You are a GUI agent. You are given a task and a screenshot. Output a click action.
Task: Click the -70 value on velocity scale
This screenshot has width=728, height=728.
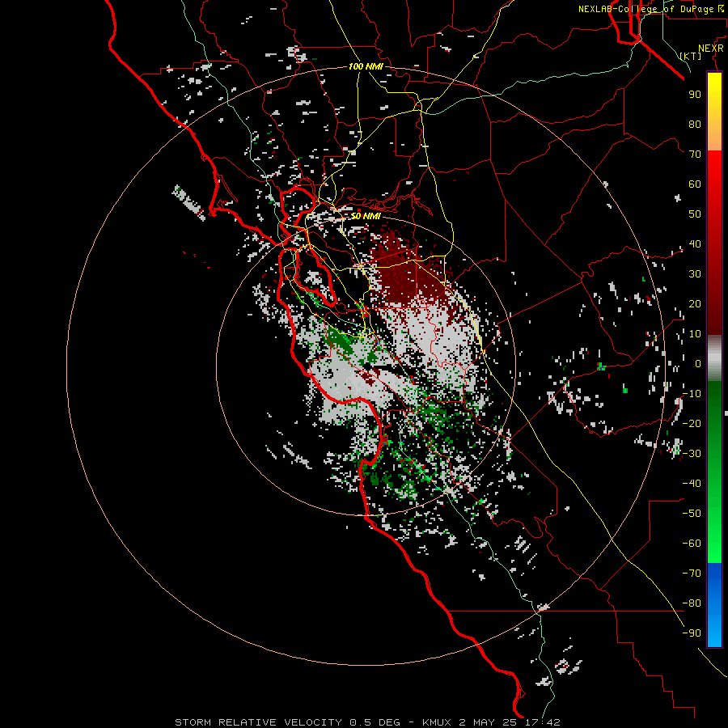coord(692,574)
